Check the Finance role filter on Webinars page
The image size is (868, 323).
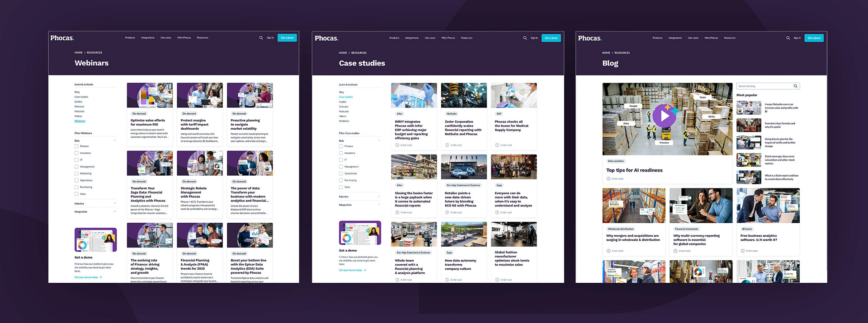pyautogui.click(x=76, y=146)
